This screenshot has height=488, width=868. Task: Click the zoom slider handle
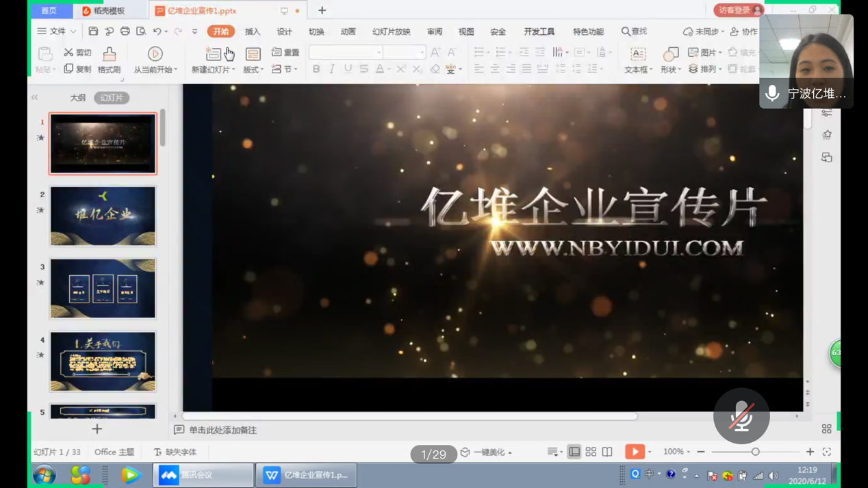coord(755,452)
